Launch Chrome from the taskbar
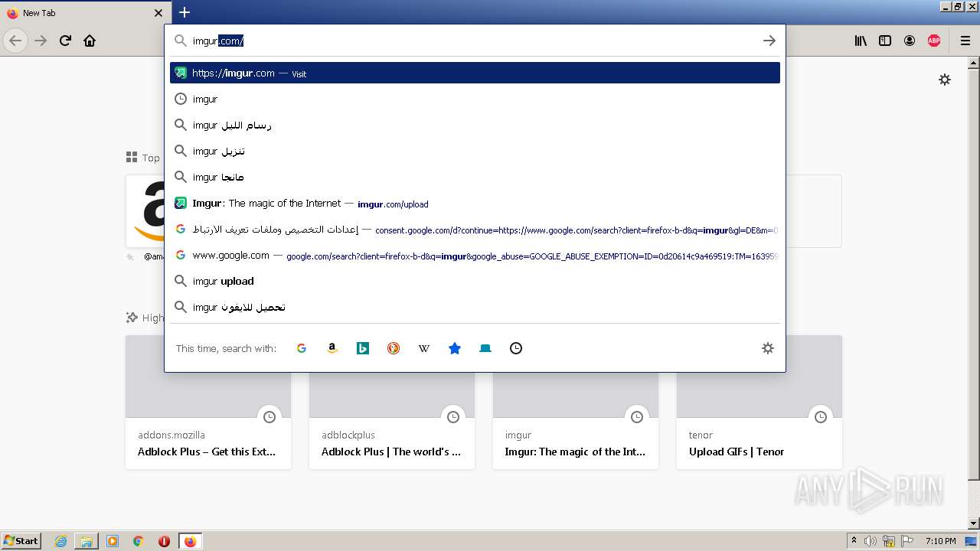 (139, 541)
